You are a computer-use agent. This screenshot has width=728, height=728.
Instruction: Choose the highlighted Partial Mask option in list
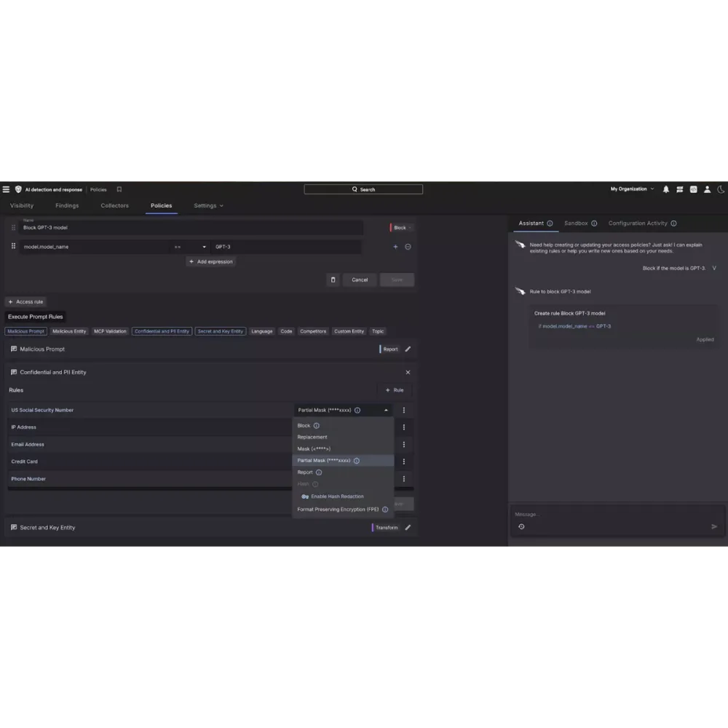pos(343,461)
